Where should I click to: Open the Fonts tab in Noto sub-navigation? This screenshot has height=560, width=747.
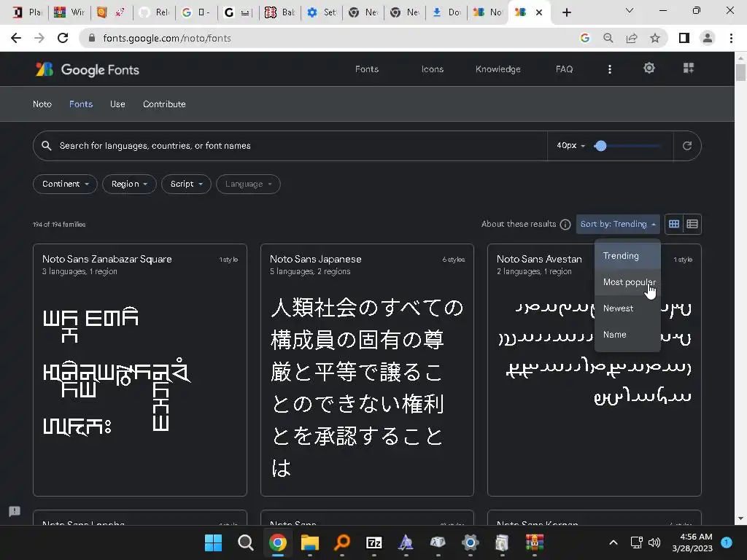point(81,104)
